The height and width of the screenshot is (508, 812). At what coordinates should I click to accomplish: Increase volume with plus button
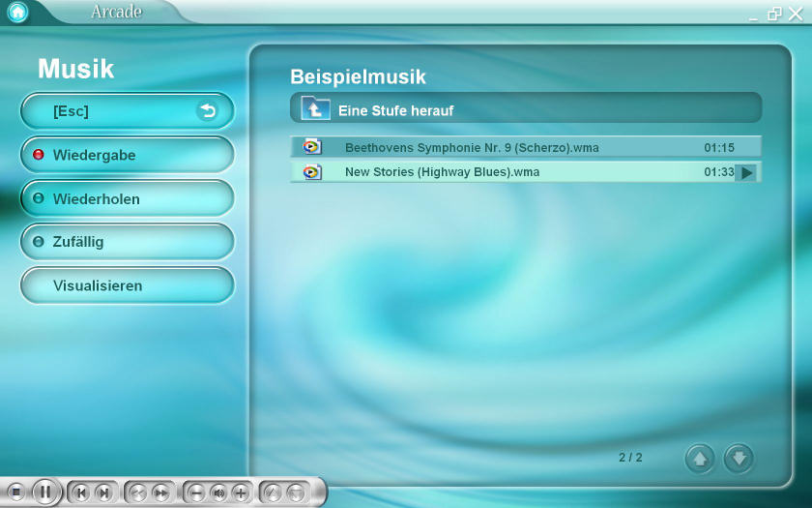241,492
